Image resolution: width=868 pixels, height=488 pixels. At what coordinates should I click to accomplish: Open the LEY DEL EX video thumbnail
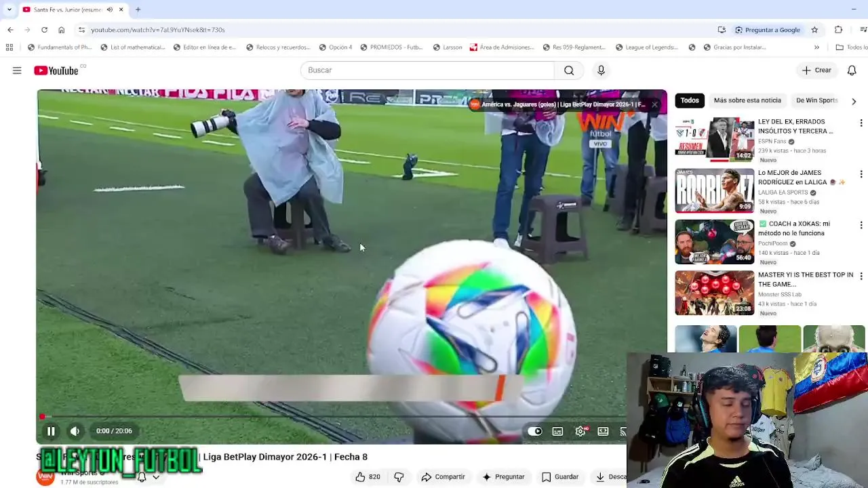pyautogui.click(x=714, y=140)
